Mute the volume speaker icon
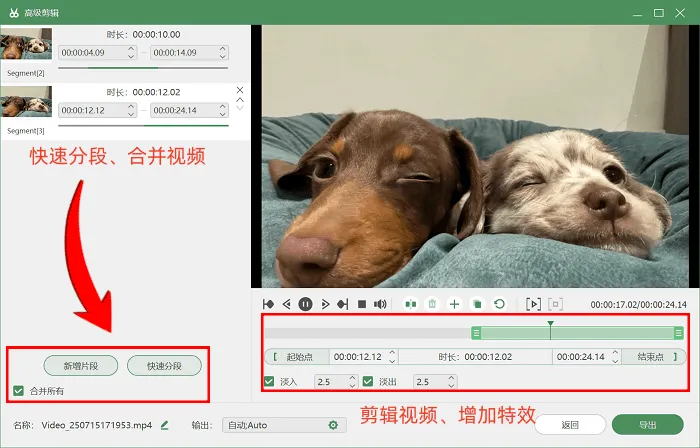Image resolution: width=700 pixels, height=448 pixels. (x=380, y=304)
